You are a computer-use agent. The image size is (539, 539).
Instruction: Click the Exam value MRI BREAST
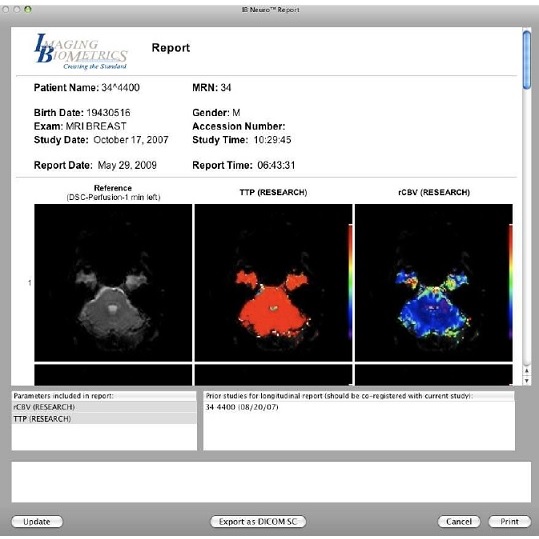click(x=96, y=126)
